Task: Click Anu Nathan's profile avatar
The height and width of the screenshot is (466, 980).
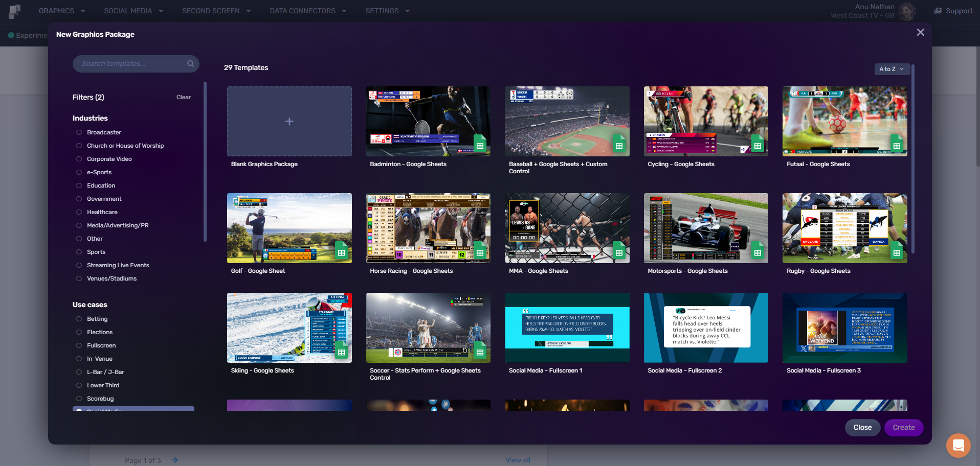Action: [x=907, y=11]
